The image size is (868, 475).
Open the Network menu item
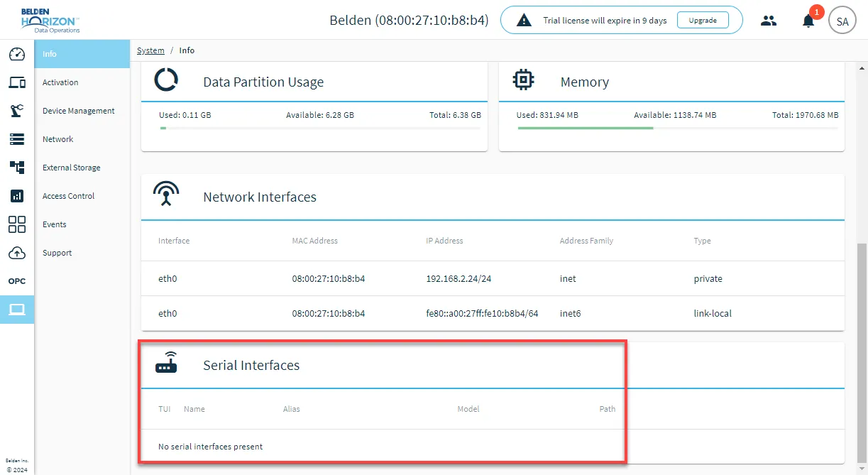82,139
